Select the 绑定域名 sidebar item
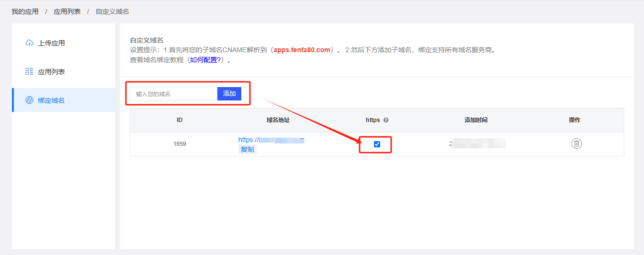This screenshot has width=644, height=255. coord(64,100)
